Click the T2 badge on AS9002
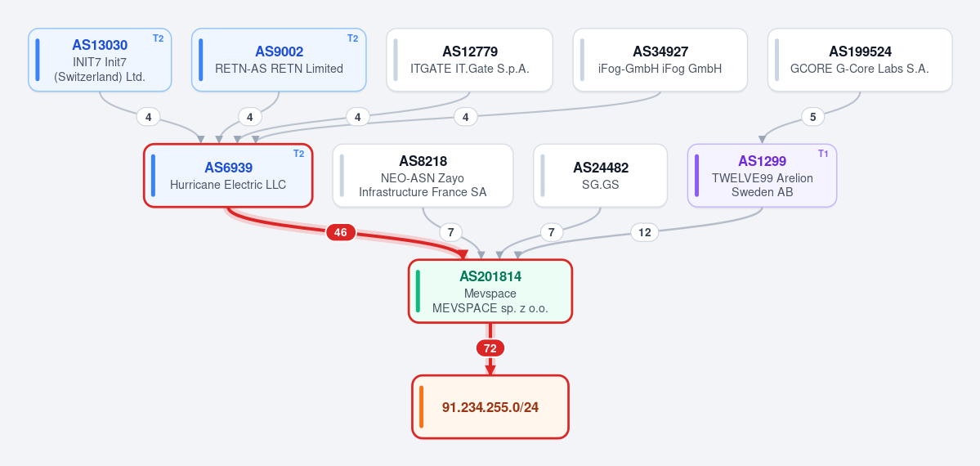The height and width of the screenshot is (466, 980). 352,38
